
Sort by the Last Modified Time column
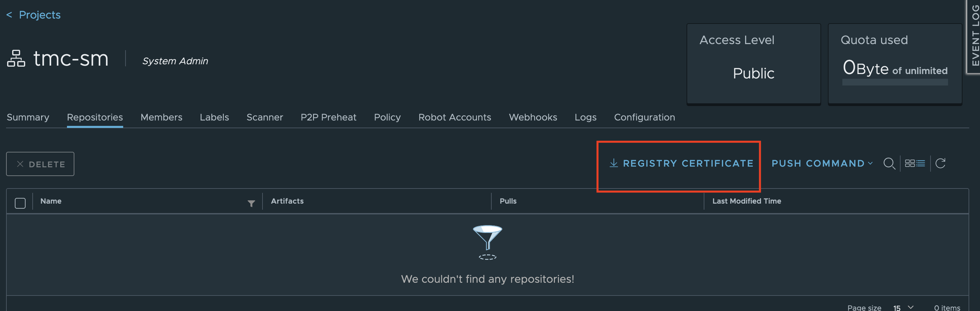click(x=746, y=201)
